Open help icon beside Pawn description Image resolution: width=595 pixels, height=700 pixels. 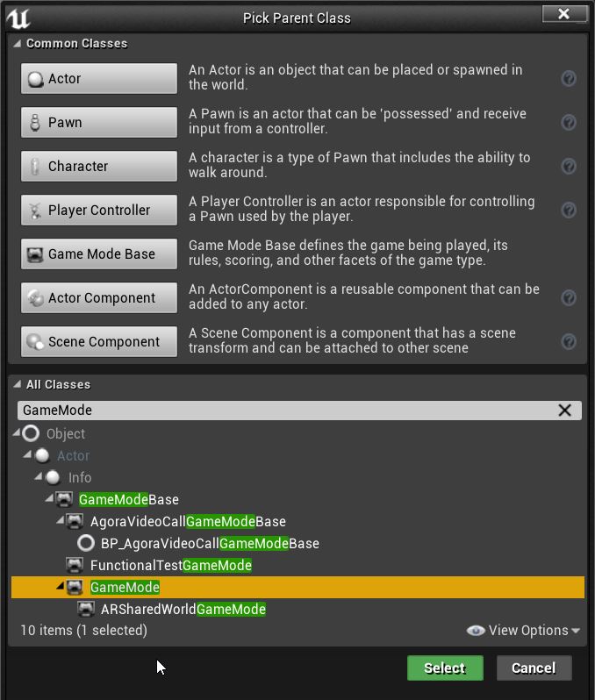569,122
